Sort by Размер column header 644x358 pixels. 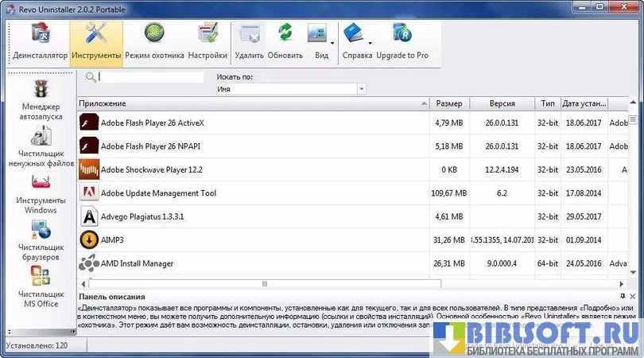[x=449, y=103]
